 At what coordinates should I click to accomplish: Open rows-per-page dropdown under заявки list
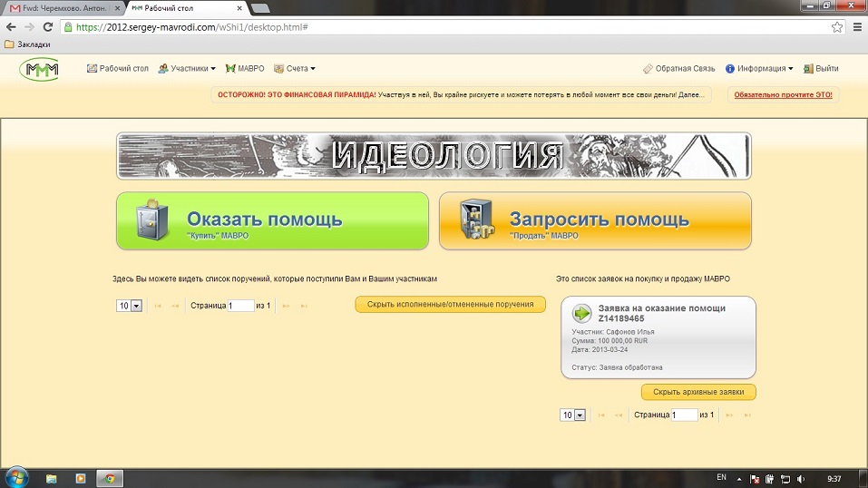[572, 415]
